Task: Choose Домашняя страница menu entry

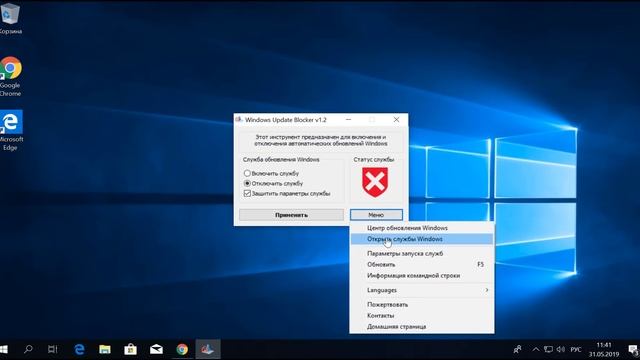Action: tap(422, 327)
